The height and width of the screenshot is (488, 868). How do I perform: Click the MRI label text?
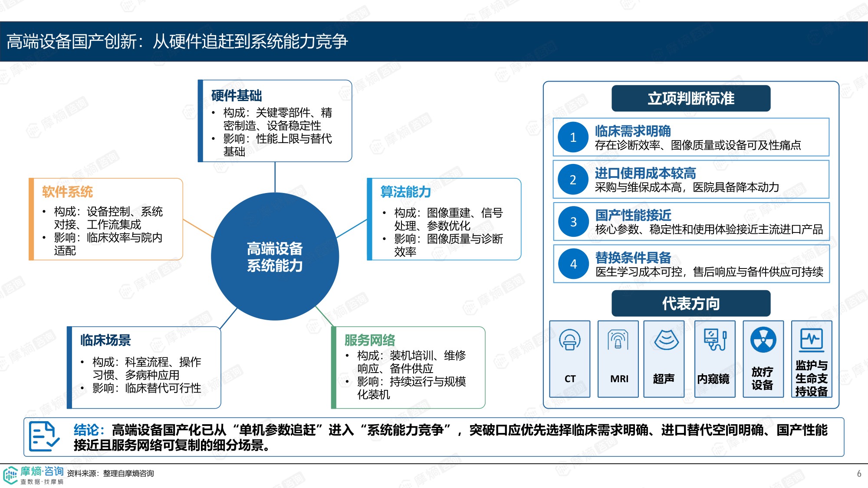click(619, 379)
